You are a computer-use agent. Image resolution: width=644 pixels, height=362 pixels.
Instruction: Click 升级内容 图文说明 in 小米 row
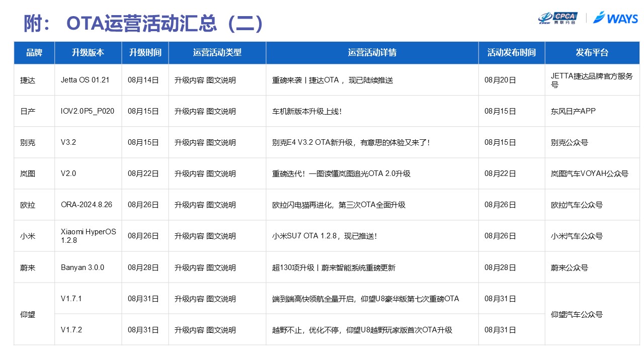205,236
